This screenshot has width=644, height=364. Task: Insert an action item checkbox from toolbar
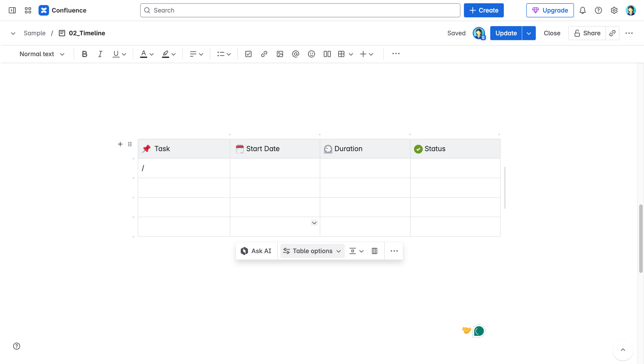click(248, 54)
